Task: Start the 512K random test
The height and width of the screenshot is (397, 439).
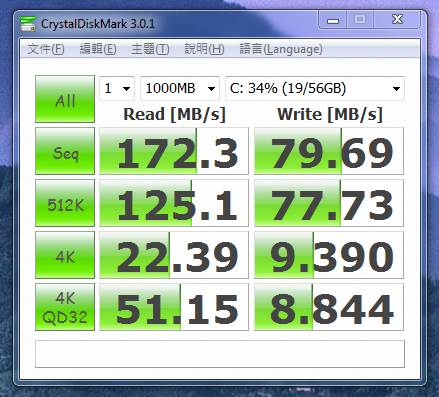Action: (65, 203)
